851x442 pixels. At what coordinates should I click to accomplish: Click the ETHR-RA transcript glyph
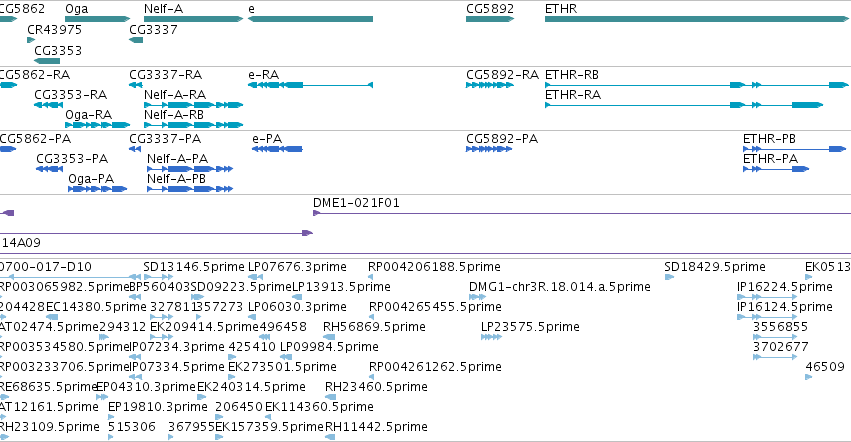click(684, 105)
